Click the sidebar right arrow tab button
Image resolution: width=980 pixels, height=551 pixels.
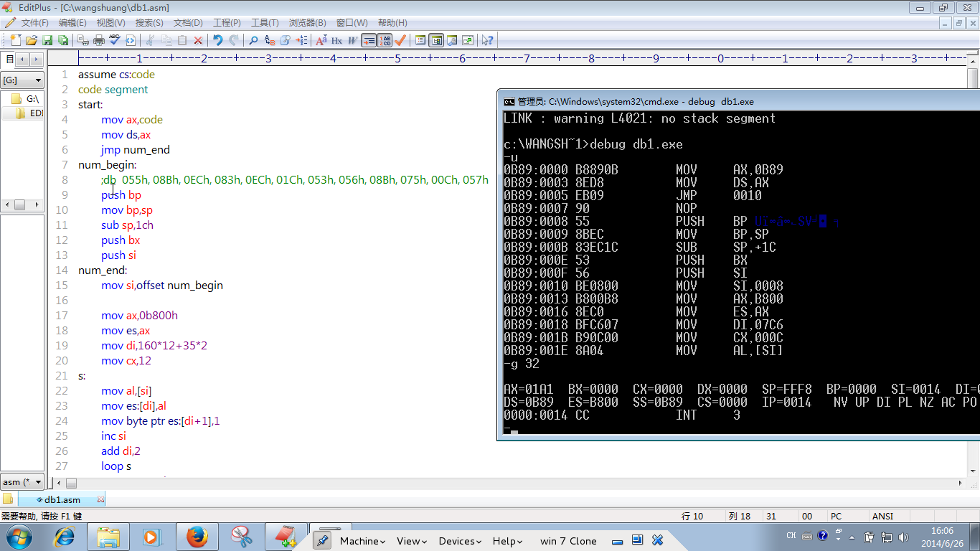(x=36, y=60)
